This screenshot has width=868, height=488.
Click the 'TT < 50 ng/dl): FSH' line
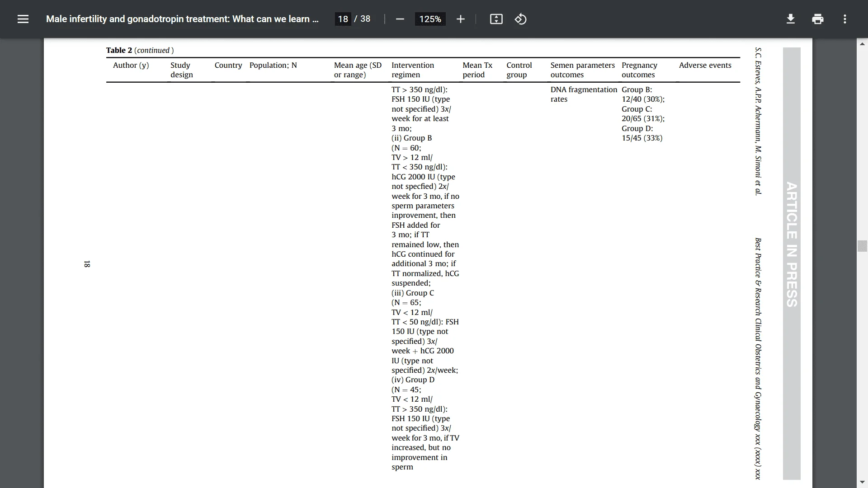(425, 322)
